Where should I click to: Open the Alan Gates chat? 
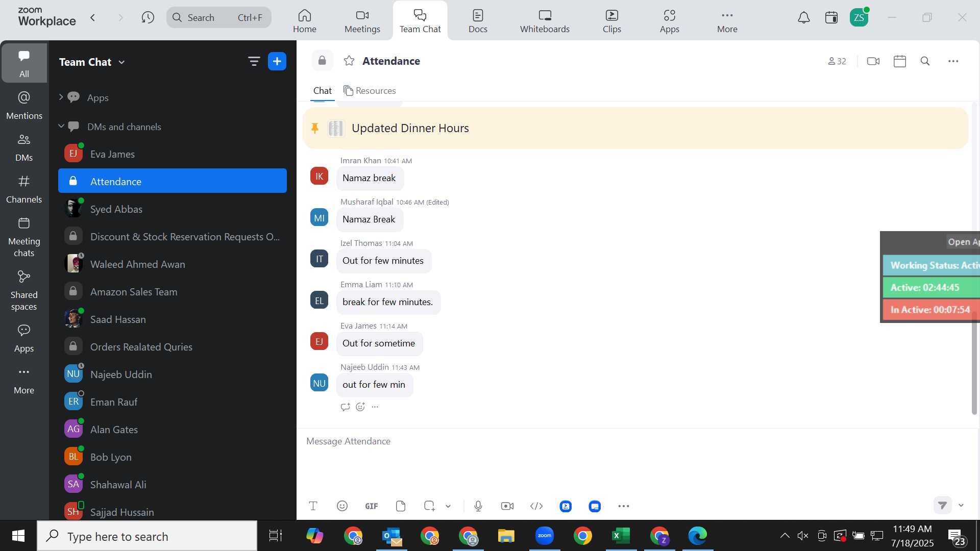coord(173,429)
